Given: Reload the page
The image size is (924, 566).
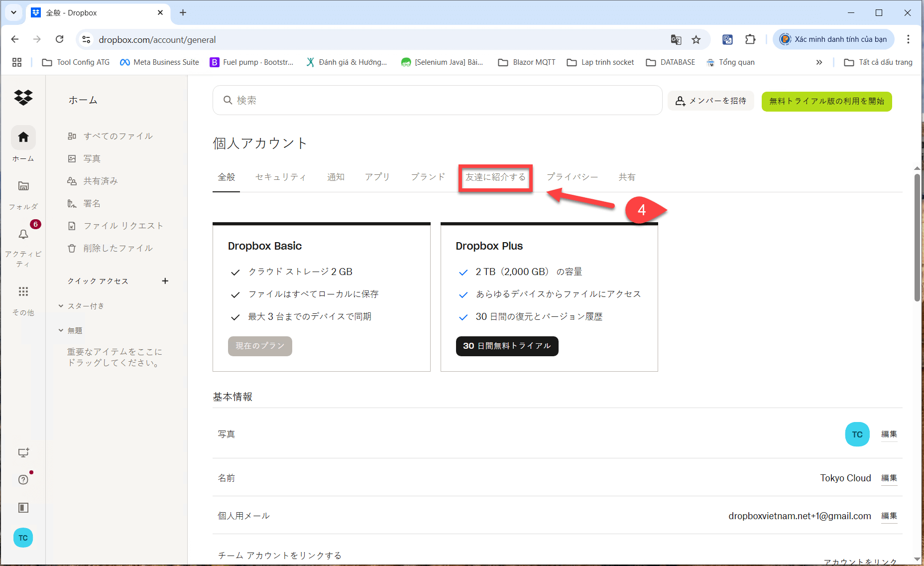Looking at the screenshot, I should pyautogui.click(x=59, y=39).
